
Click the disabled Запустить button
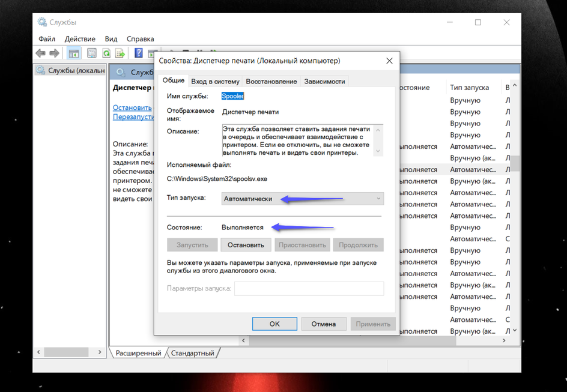click(192, 245)
